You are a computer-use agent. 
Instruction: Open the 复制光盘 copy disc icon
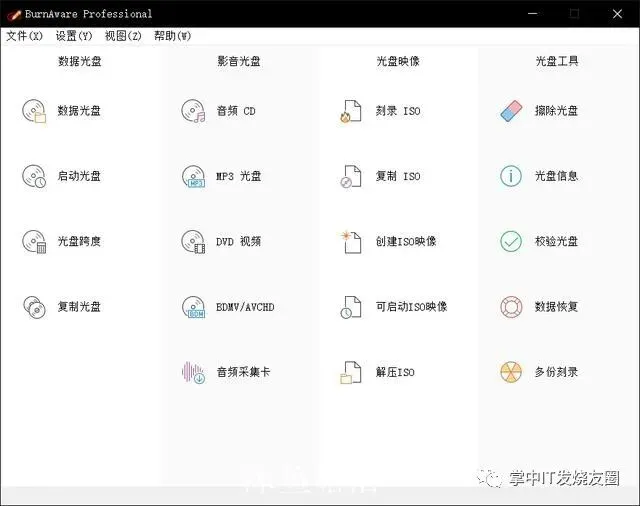click(34, 307)
